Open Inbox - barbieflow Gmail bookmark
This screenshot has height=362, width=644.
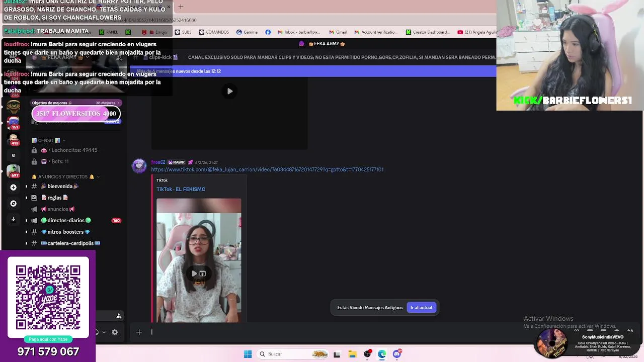tap(299, 32)
